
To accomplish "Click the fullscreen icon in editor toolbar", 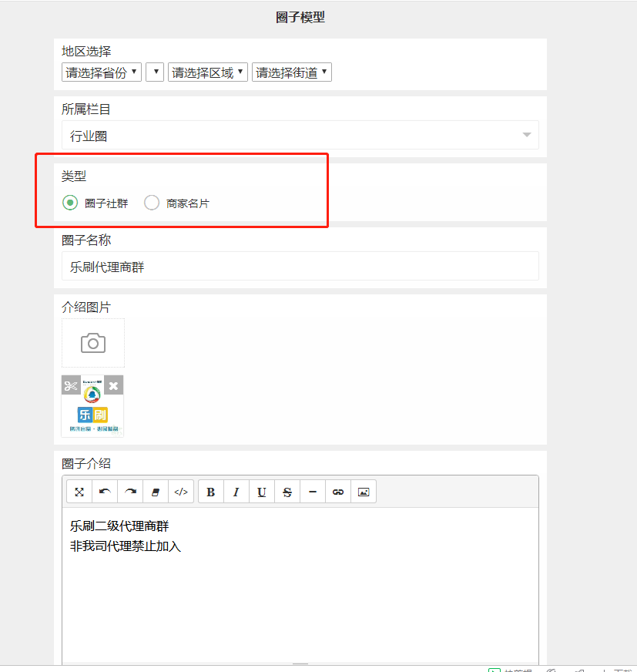I will (79, 492).
